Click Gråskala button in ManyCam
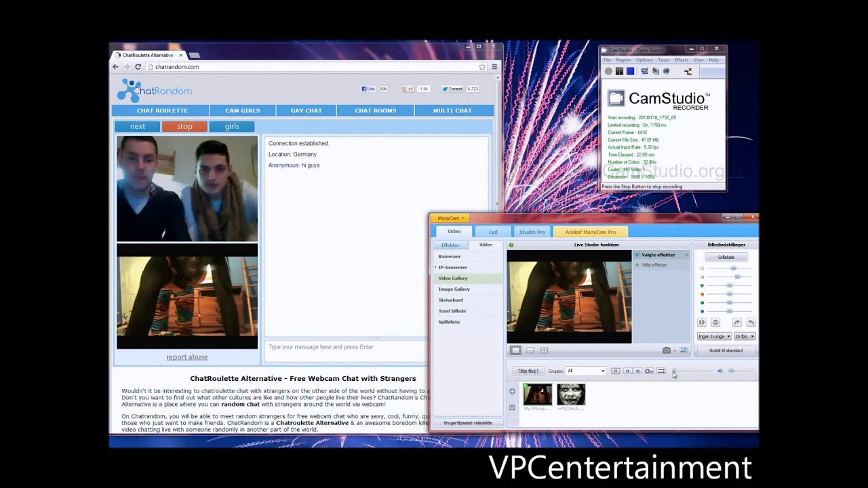Image resolution: width=868 pixels, height=488 pixels. (x=726, y=258)
